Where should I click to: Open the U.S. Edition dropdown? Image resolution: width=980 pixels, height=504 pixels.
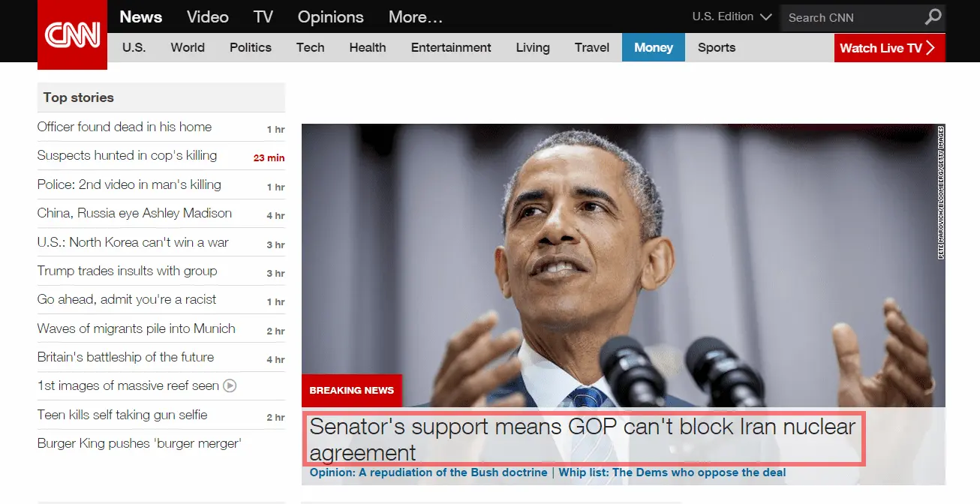[x=732, y=16]
